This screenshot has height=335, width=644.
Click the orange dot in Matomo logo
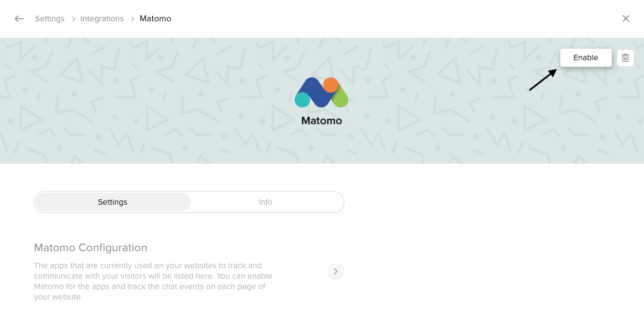[330, 85]
